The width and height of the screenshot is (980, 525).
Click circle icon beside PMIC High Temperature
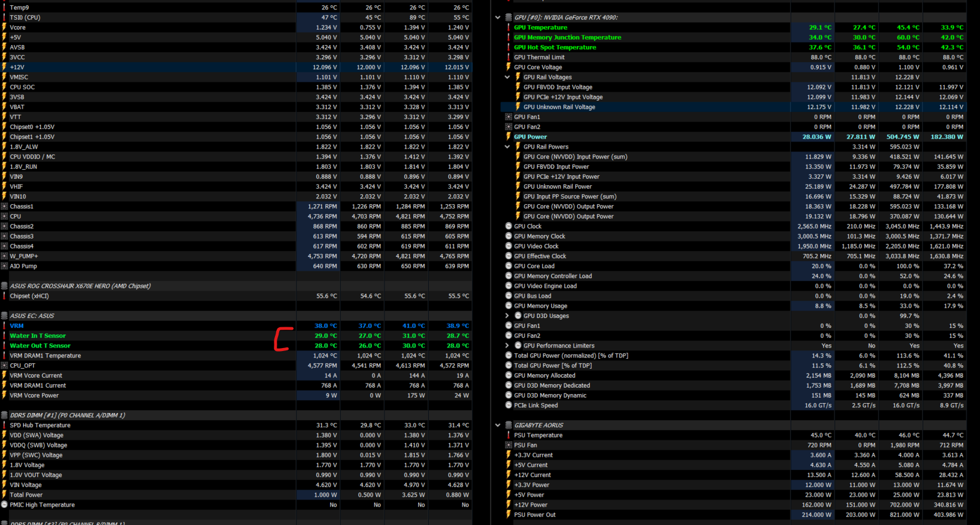pyautogui.click(x=4, y=505)
